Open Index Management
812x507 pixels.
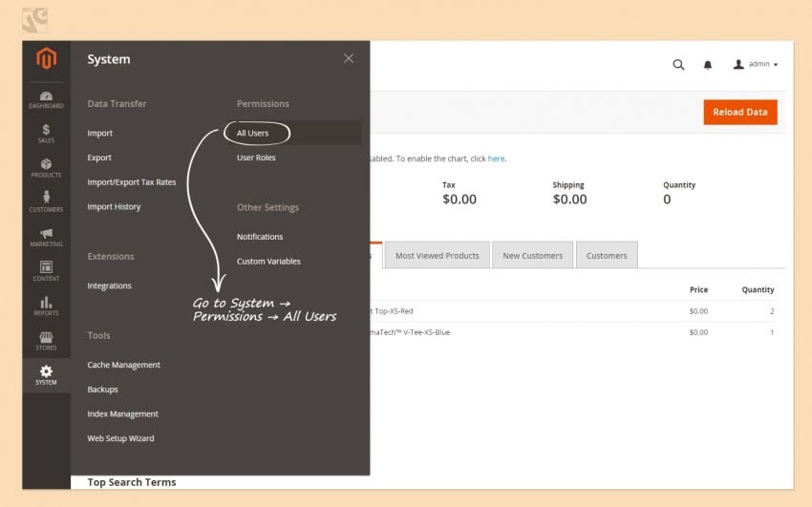click(122, 413)
